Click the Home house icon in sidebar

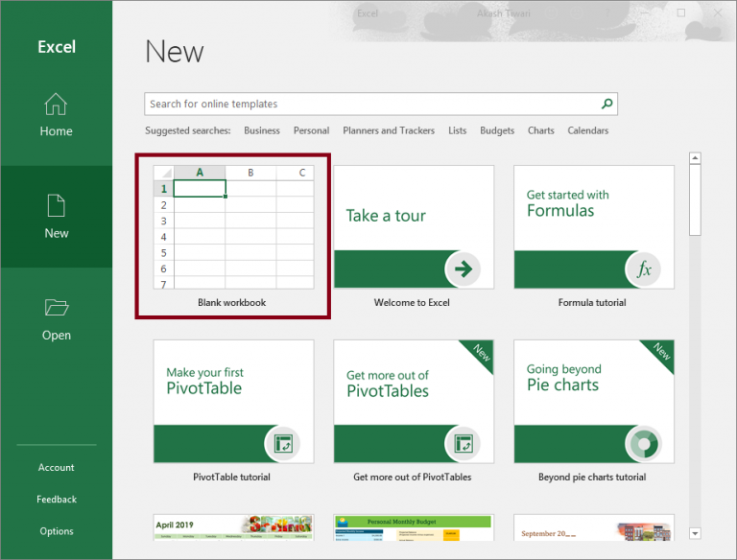click(x=56, y=105)
